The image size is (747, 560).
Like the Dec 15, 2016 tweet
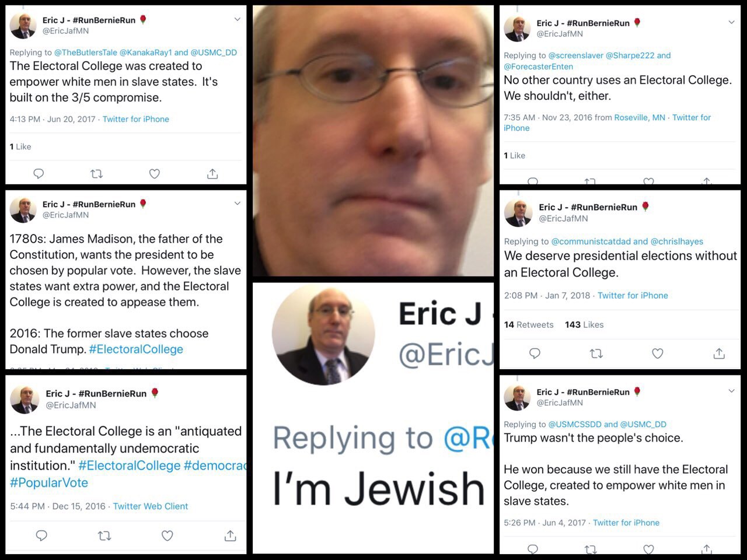click(167, 535)
